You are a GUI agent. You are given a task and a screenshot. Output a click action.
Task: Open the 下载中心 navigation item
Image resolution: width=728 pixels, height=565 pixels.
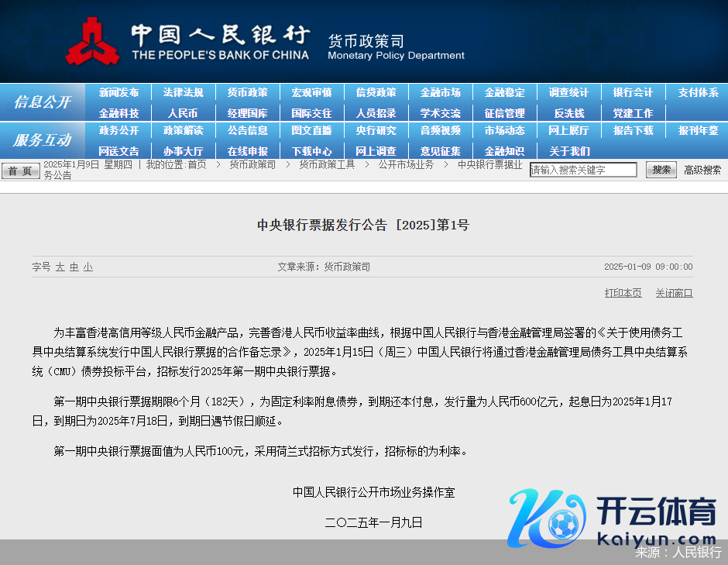click(312, 151)
